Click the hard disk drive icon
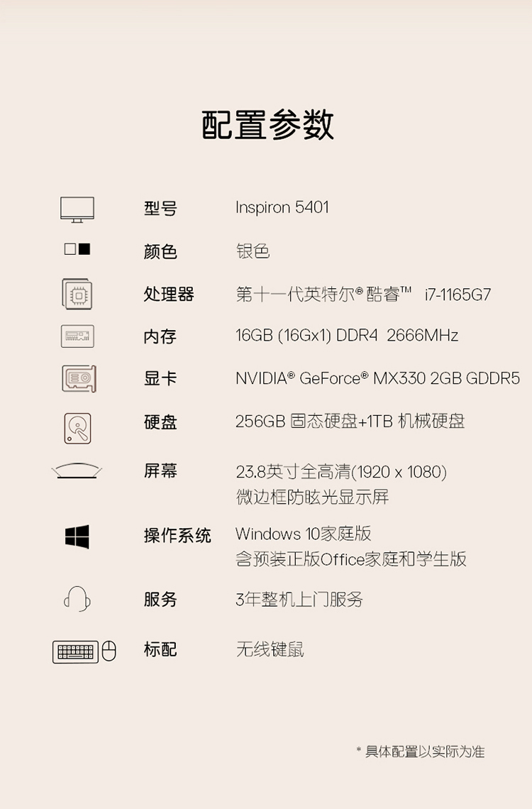Viewport: 532px width, 809px height. coord(78,428)
